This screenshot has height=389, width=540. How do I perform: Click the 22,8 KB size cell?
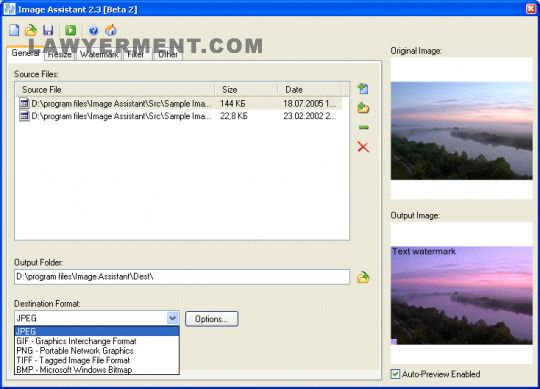click(233, 116)
